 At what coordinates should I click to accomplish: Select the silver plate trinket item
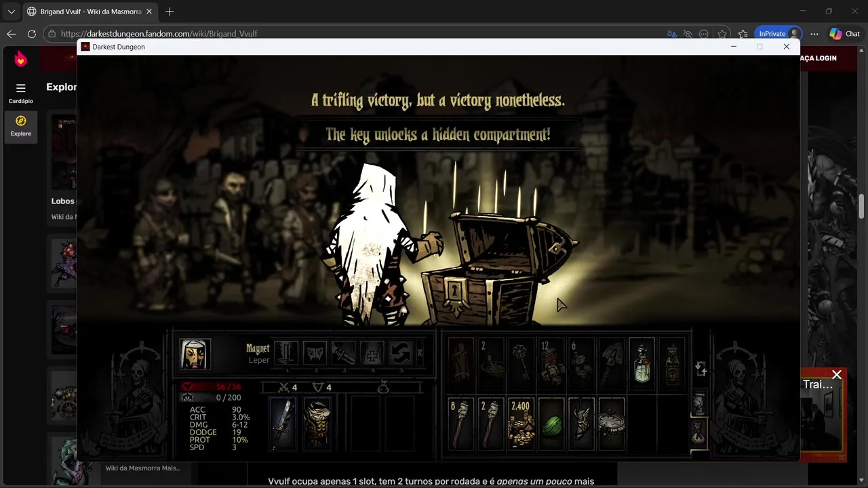pyautogui.click(x=612, y=424)
